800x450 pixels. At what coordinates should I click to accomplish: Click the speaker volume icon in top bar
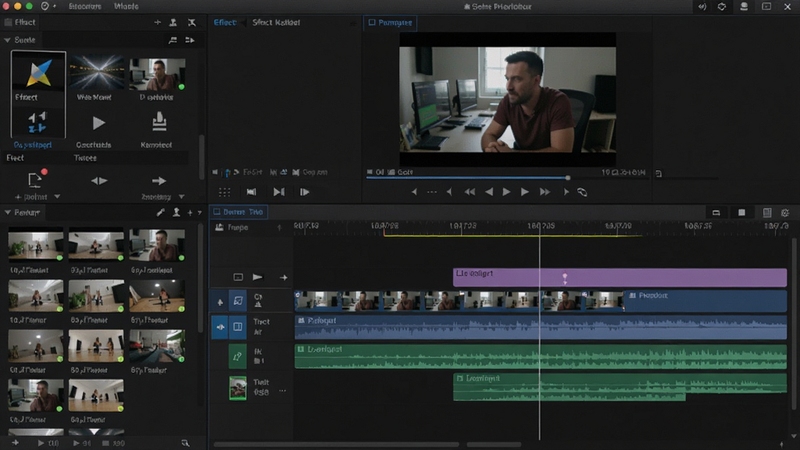tap(702, 7)
